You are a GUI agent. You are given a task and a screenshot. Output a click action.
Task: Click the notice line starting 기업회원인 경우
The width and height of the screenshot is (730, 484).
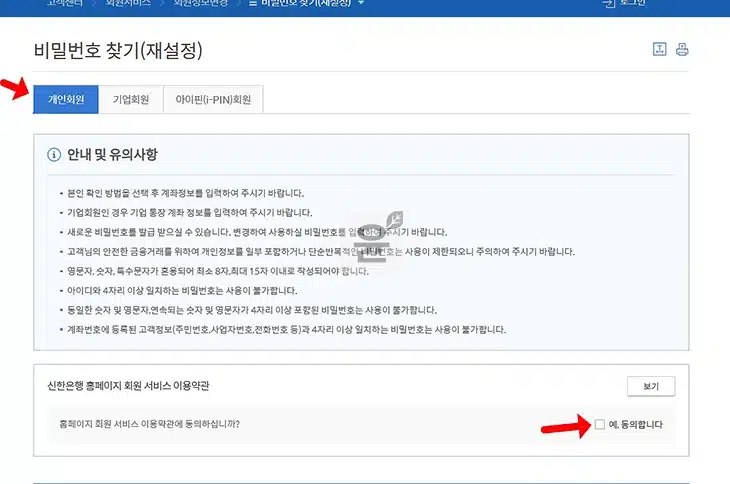(189, 213)
